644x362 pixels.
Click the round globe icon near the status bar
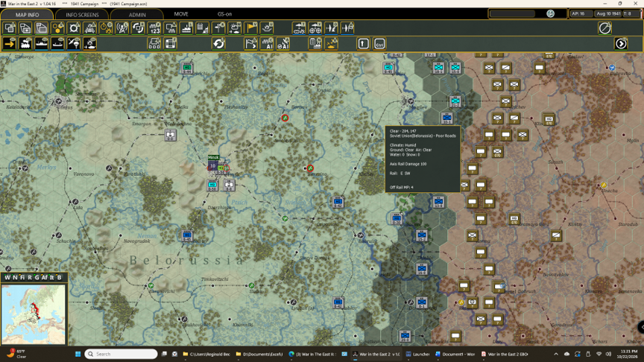[550, 13]
